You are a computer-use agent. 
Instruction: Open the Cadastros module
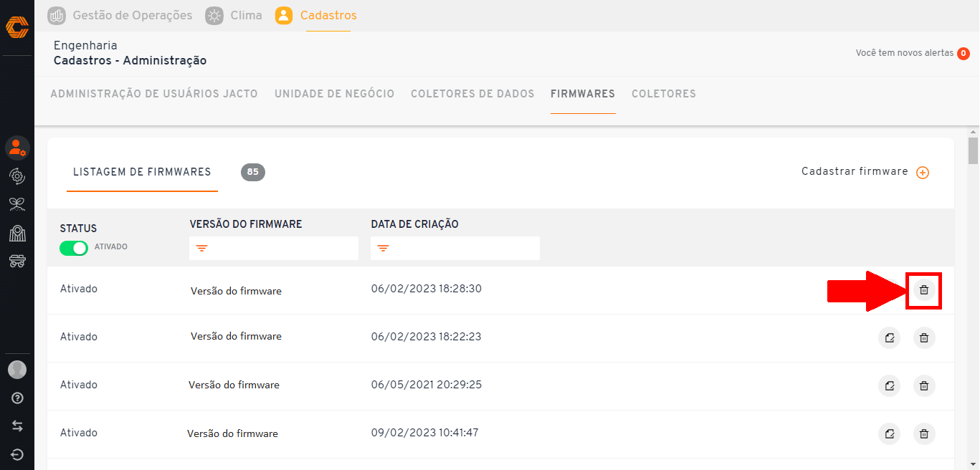(x=316, y=15)
